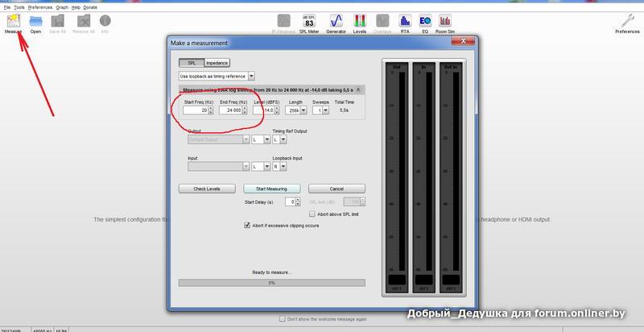The width and height of the screenshot is (644, 332).
Task: Select the SPL measurement mode toggle
Action: 192,63
